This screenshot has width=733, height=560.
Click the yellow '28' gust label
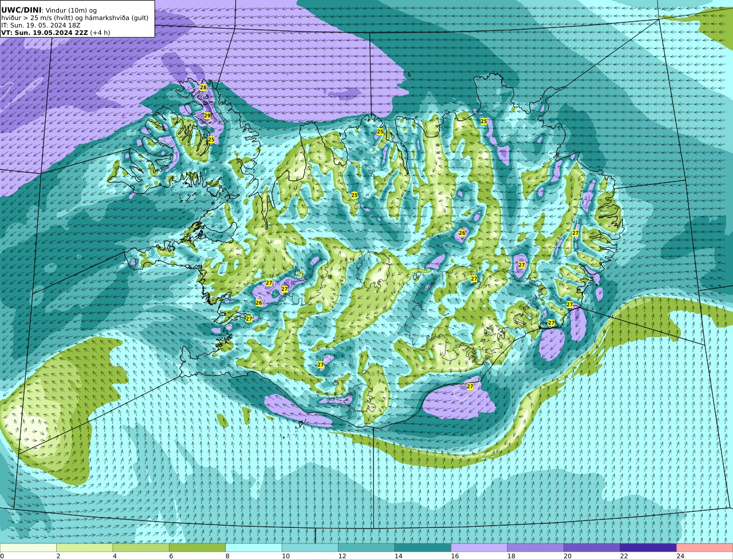203,88
